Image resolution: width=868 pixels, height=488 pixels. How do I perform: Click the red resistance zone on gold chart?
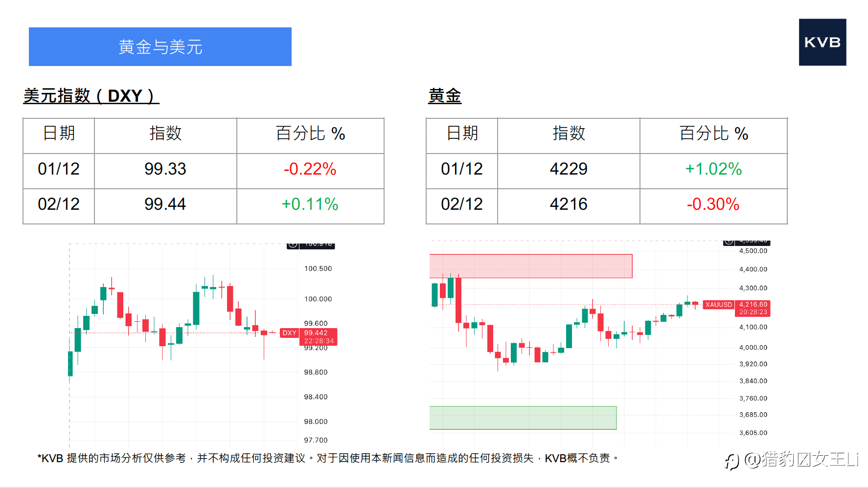point(530,266)
